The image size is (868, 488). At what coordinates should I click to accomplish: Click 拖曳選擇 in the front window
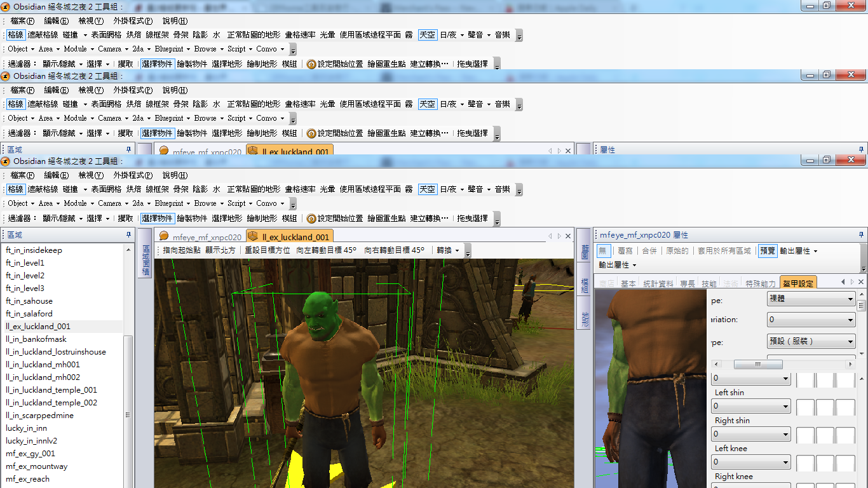(472, 219)
